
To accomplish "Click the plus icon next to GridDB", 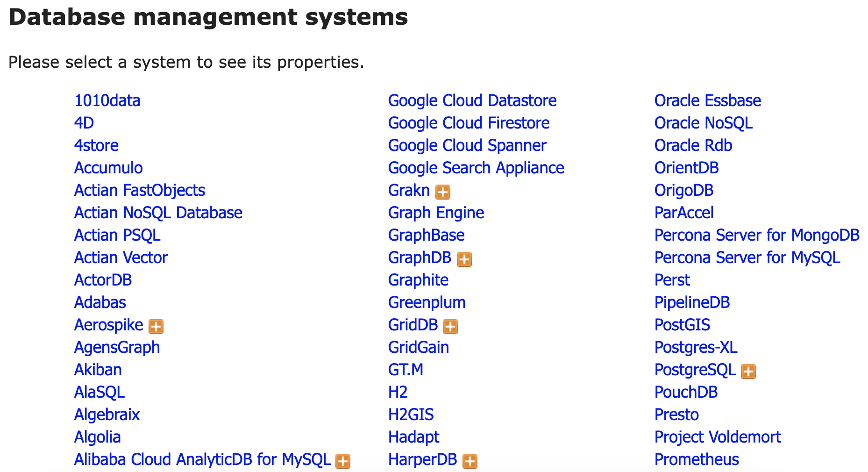I will pos(450,326).
